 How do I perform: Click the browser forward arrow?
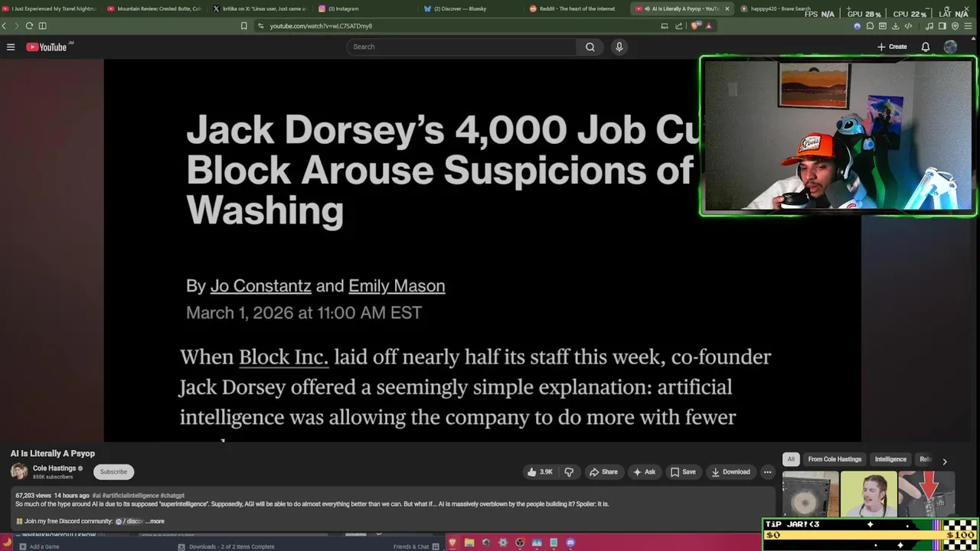pos(16,25)
